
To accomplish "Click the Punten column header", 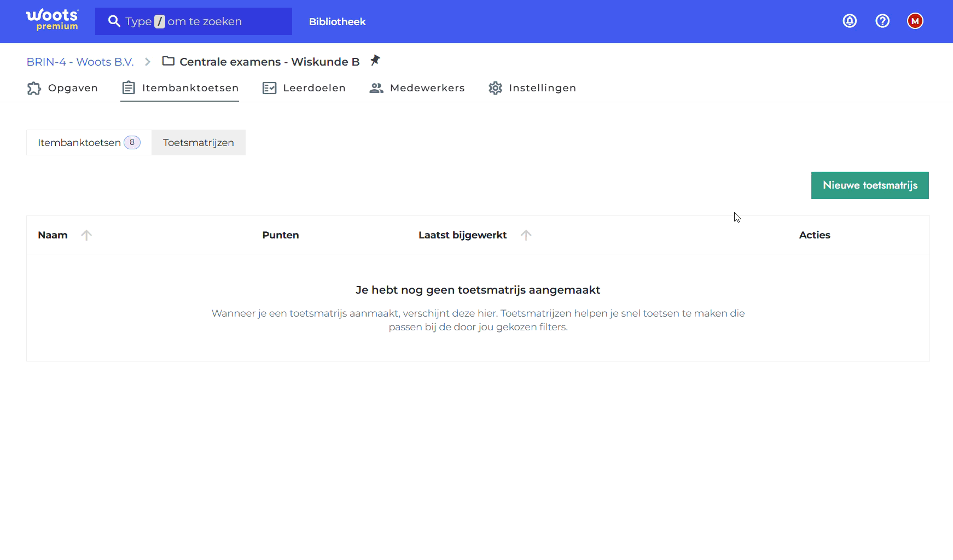I will click(281, 235).
